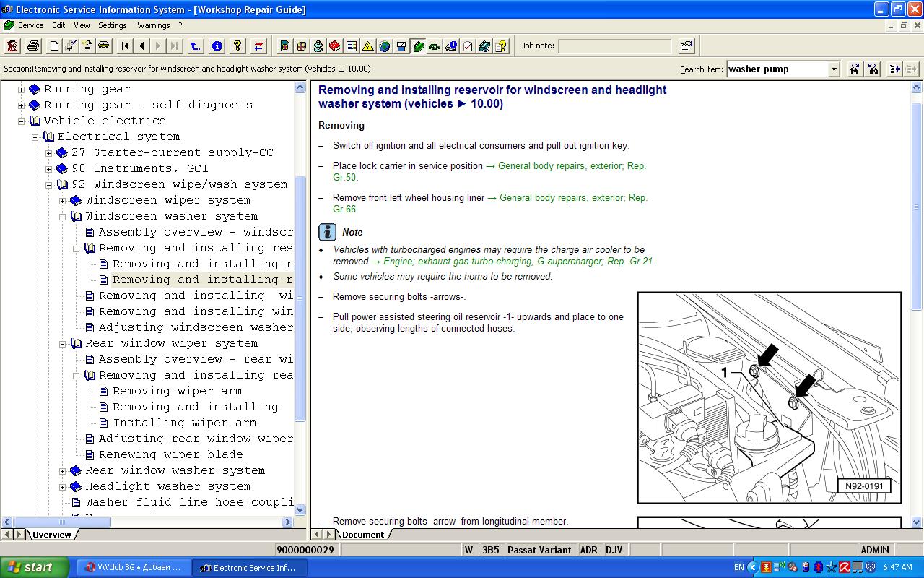Click the globe icon in the toolbar
Viewport: 924px width, 578px height.
384,46
